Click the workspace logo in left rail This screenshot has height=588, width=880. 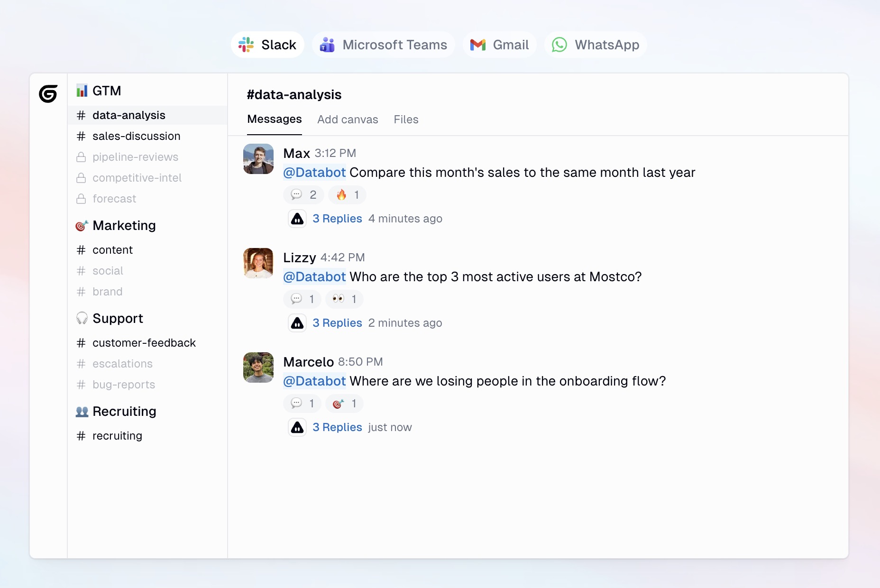click(x=48, y=93)
